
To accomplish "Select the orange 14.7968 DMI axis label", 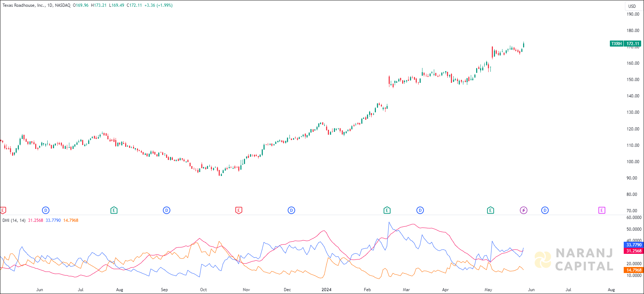I will (x=634, y=270).
